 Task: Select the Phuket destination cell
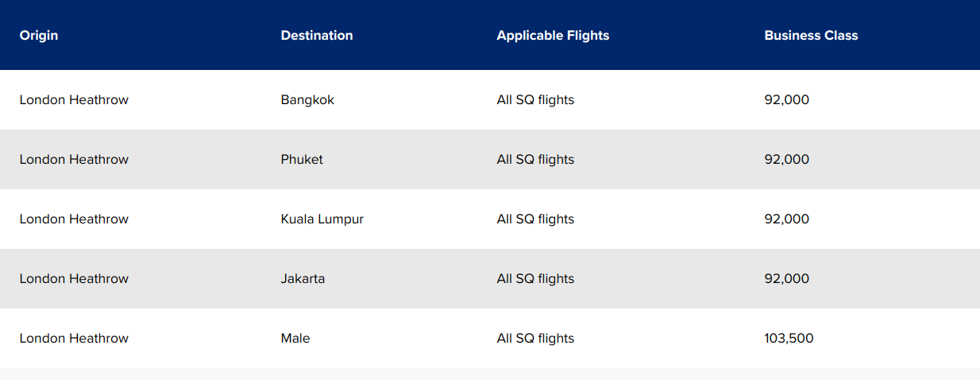[302, 160]
